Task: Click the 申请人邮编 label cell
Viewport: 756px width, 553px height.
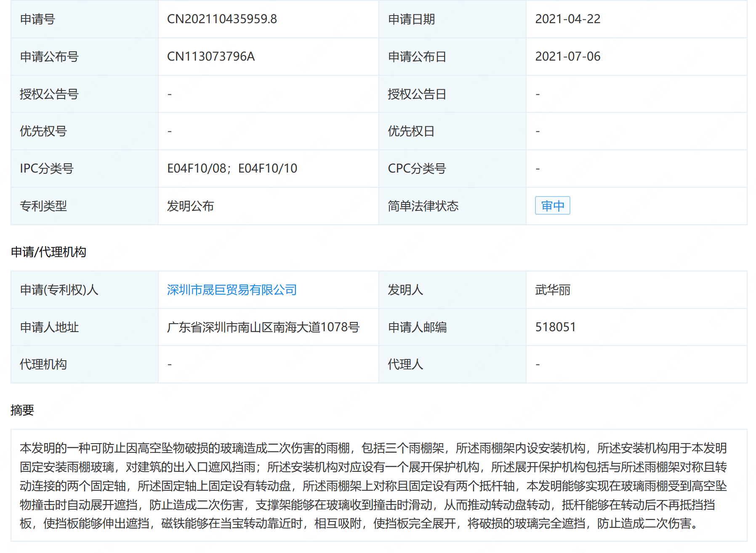Action: 453,327
